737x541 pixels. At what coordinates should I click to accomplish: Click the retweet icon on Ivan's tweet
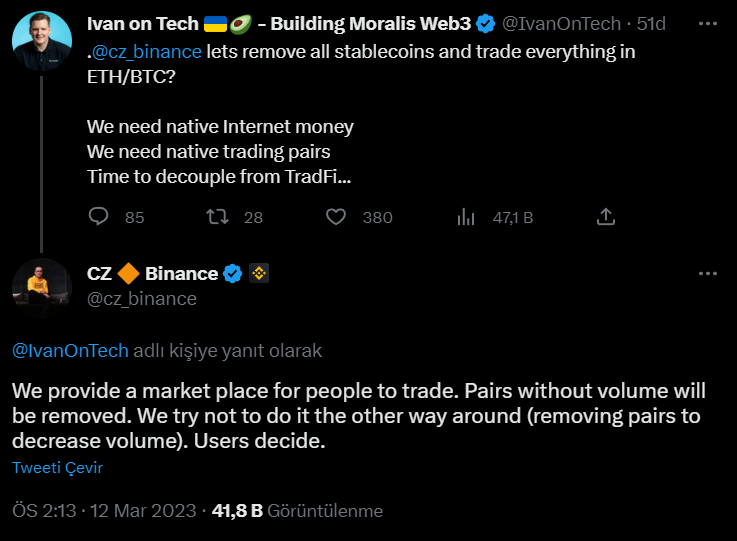click(x=216, y=216)
